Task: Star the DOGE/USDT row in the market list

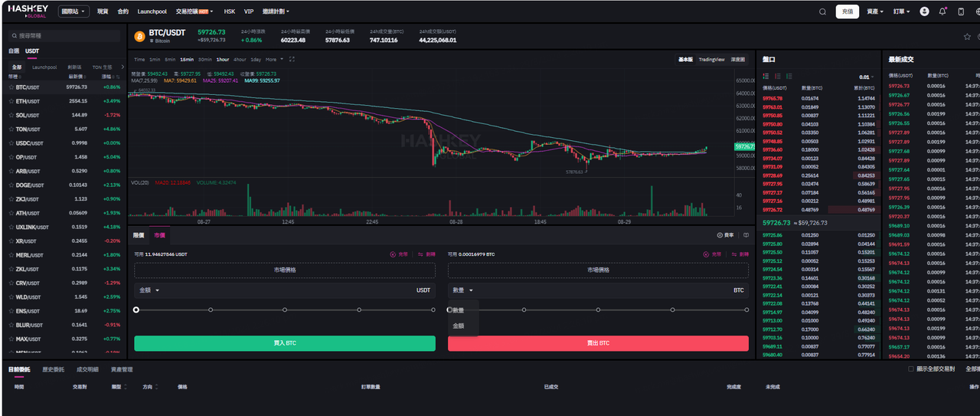Action: (11, 185)
